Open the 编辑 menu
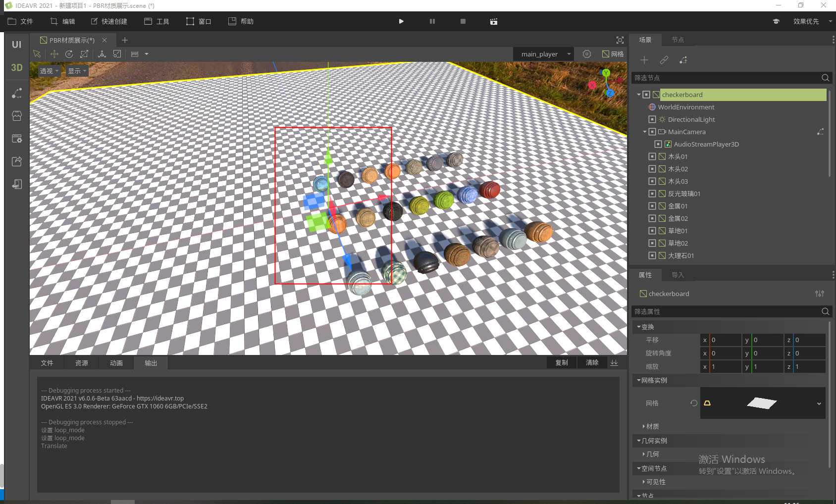836x504 pixels. [x=62, y=21]
